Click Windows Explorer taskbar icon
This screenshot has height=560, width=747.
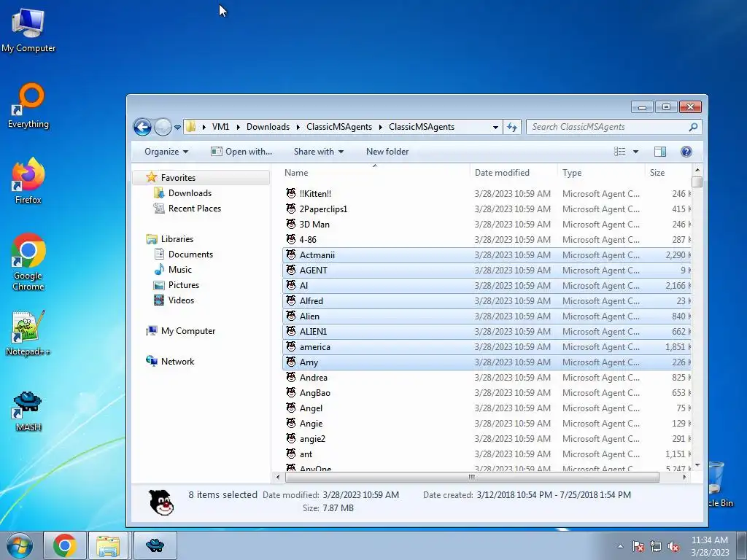point(108,545)
